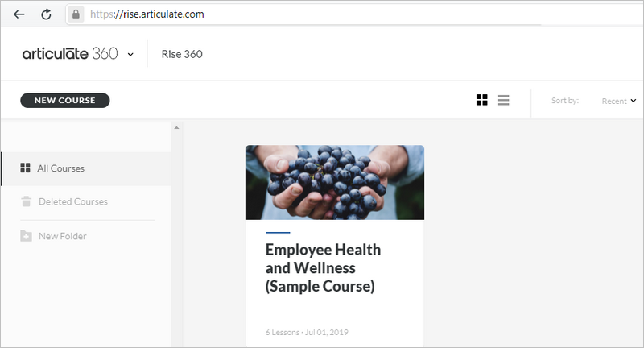Open the grapes course thumbnail image
The height and width of the screenshot is (348, 644).
tap(335, 182)
